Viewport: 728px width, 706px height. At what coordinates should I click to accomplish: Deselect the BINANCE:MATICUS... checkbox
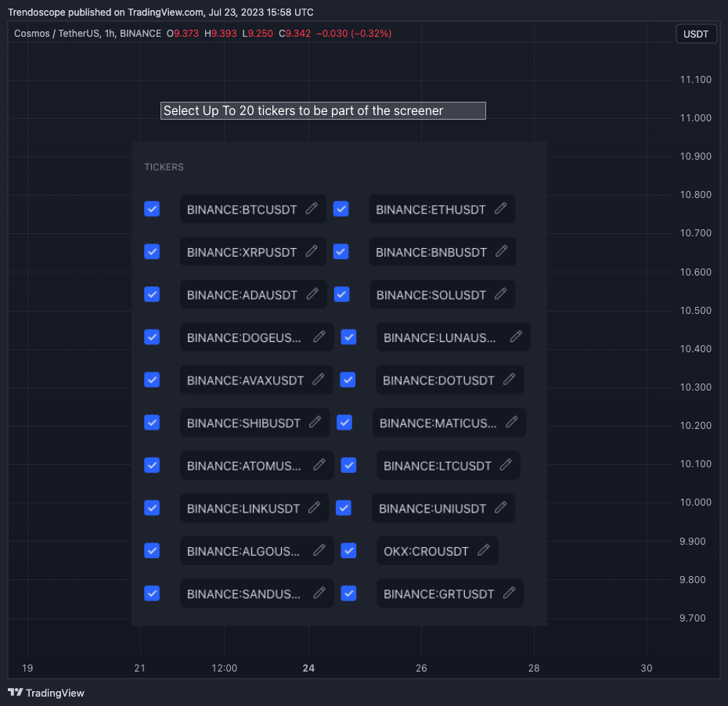pos(344,423)
